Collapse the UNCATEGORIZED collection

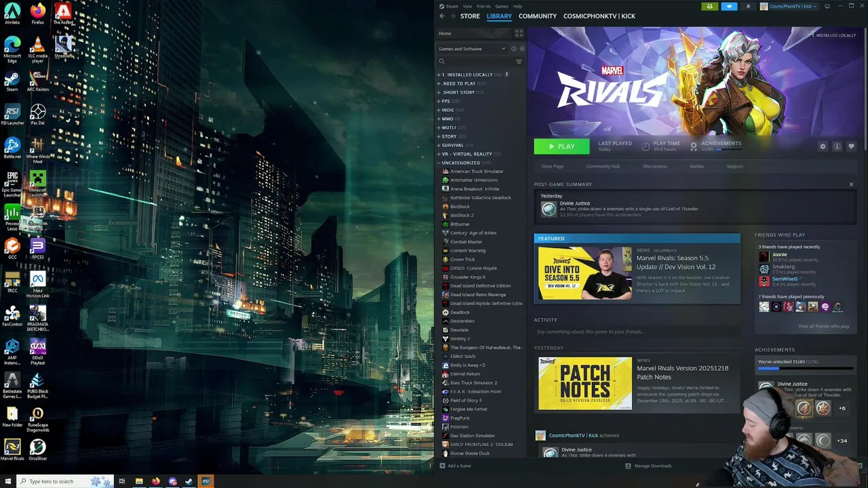click(464, 163)
